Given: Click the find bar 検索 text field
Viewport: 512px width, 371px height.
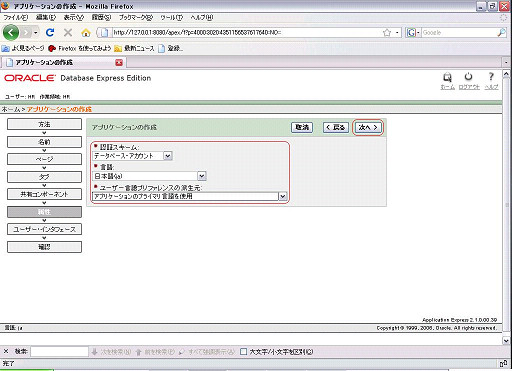Looking at the screenshot, I should (x=59, y=351).
